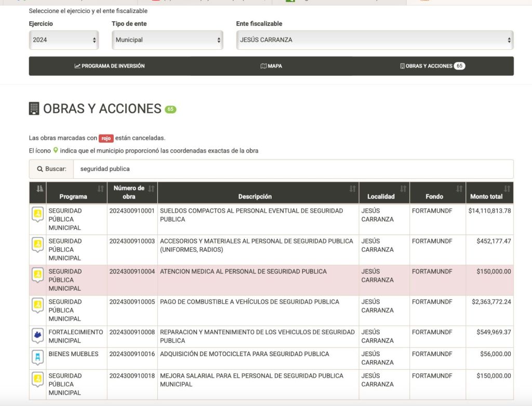The image size is (532, 406).
Task: Click the Fortalecimiento Municipal blue icon
Action: tap(37, 335)
